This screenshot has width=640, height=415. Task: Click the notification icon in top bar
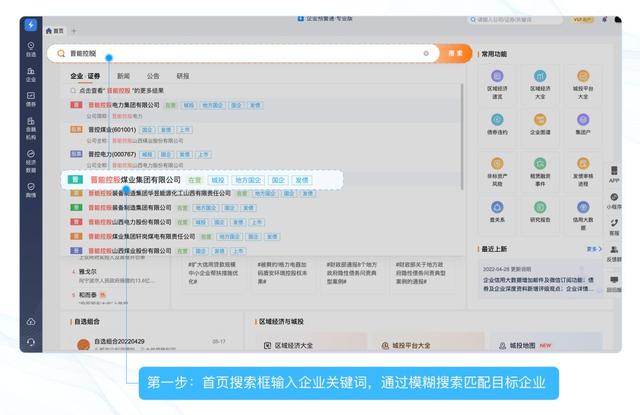tap(604, 19)
